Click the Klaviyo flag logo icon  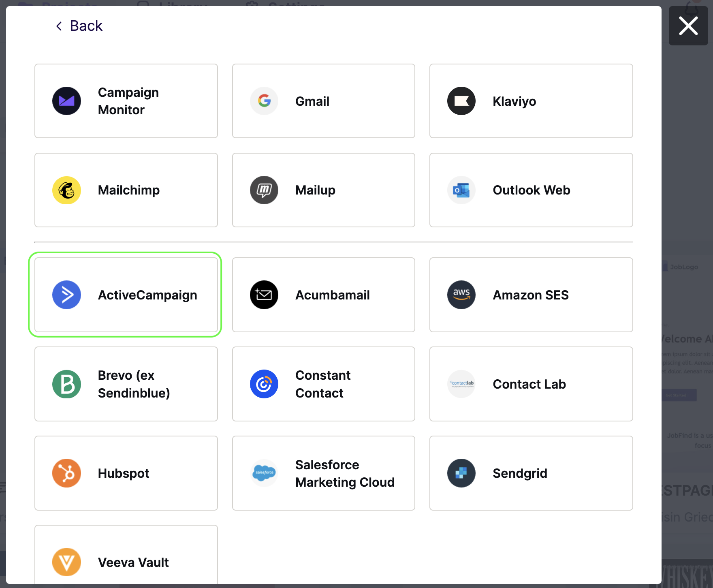tap(461, 101)
